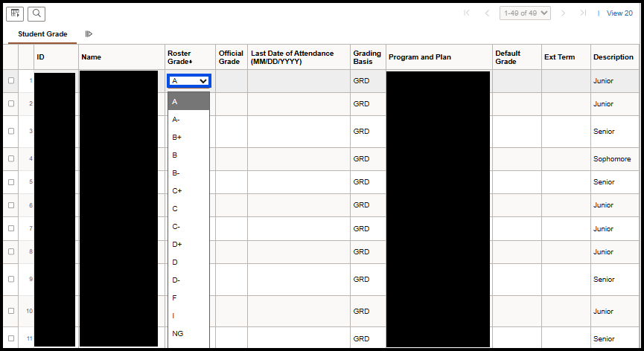Check the checkbox for row 1

(11, 81)
